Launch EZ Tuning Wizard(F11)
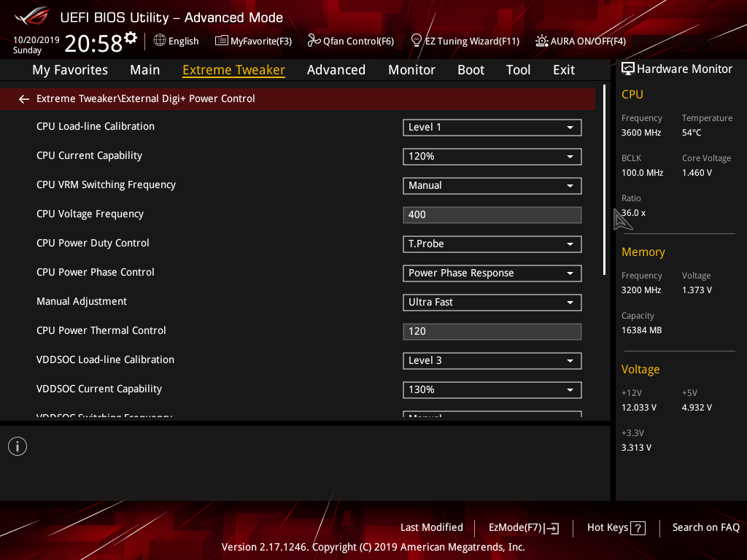The image size is (747, 560). pyautogui.click(x=465, y=41)
